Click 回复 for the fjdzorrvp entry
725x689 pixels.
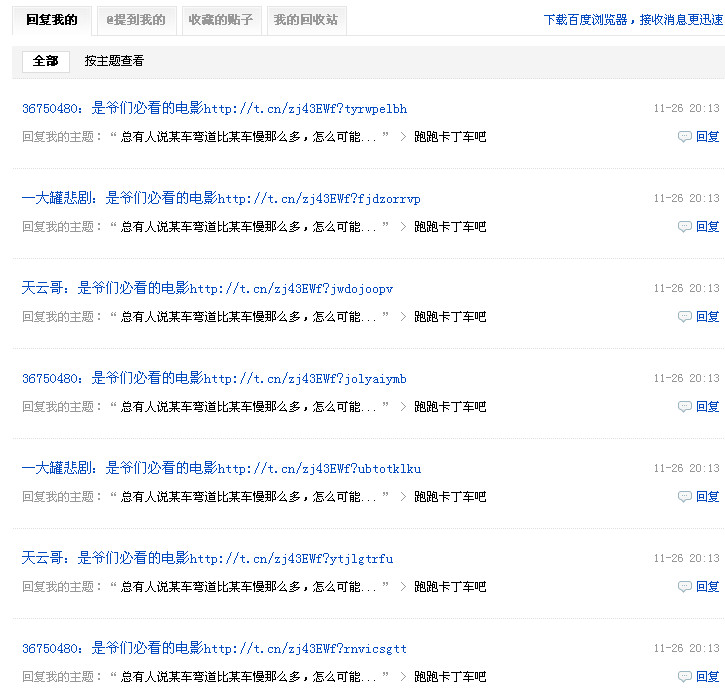pos(707,227)
